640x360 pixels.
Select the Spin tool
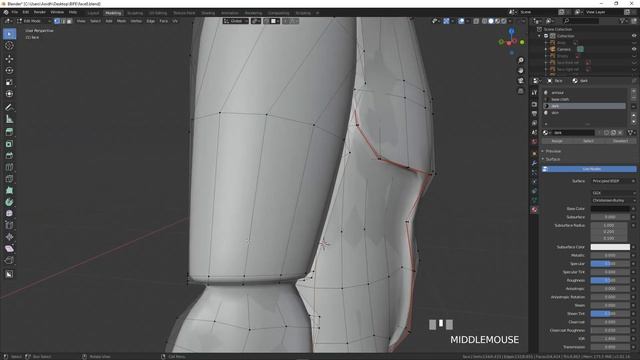(9, 202)
